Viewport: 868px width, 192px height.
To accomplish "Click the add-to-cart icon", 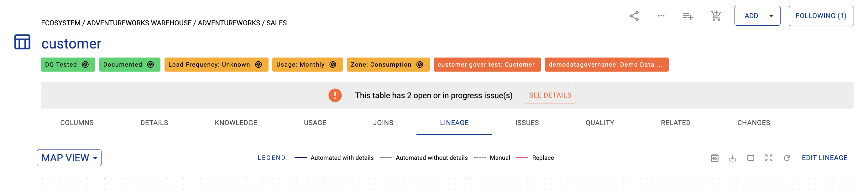I will pos(715,16).
